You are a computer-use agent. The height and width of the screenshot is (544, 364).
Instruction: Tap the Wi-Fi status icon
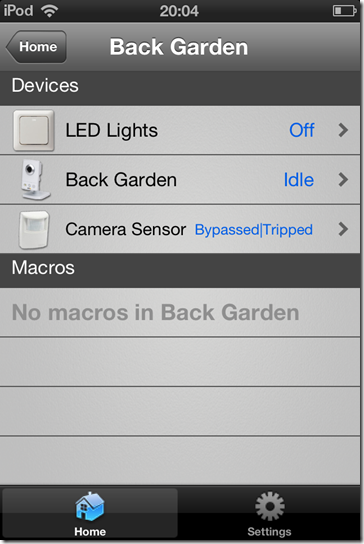click(x=50, y=11)
